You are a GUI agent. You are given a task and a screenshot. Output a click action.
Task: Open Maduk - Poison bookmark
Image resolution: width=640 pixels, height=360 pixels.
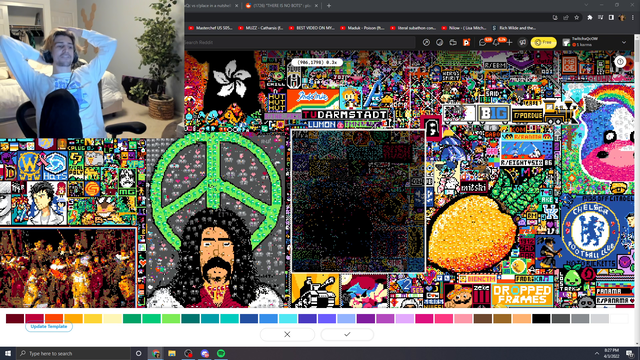362,28
